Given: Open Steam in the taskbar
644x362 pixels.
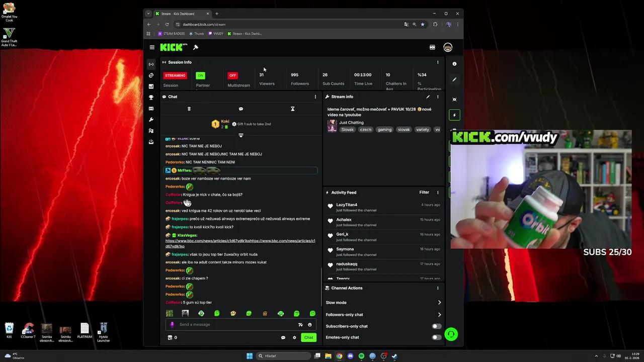Looking at the screenshot, I should point(394,356).
